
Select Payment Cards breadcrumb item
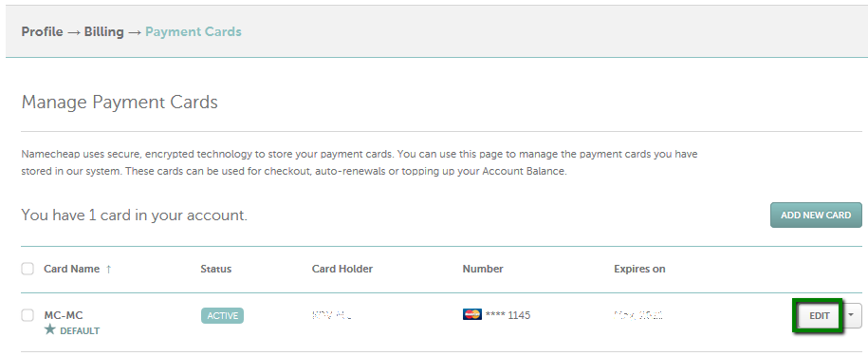pyautogui.click(x=194, y=32)
